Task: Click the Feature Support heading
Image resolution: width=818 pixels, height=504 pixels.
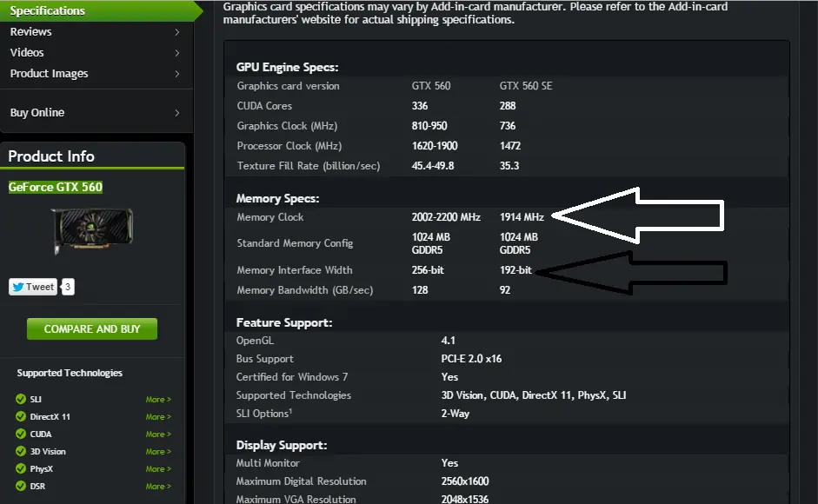Action: 283,322
